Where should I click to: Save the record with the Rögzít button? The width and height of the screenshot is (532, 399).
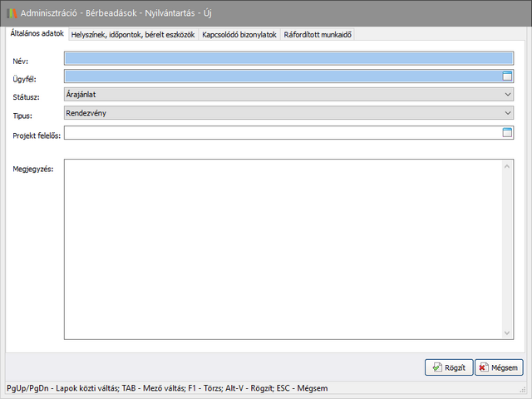(449, 367)
